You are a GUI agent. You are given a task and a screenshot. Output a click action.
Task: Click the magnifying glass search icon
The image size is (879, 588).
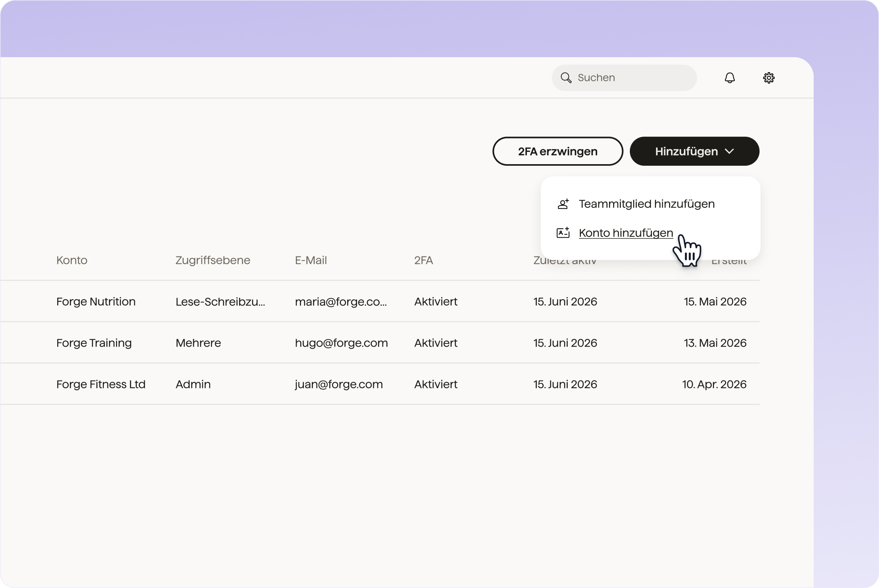pyautogui.click(x=566, y=78)
